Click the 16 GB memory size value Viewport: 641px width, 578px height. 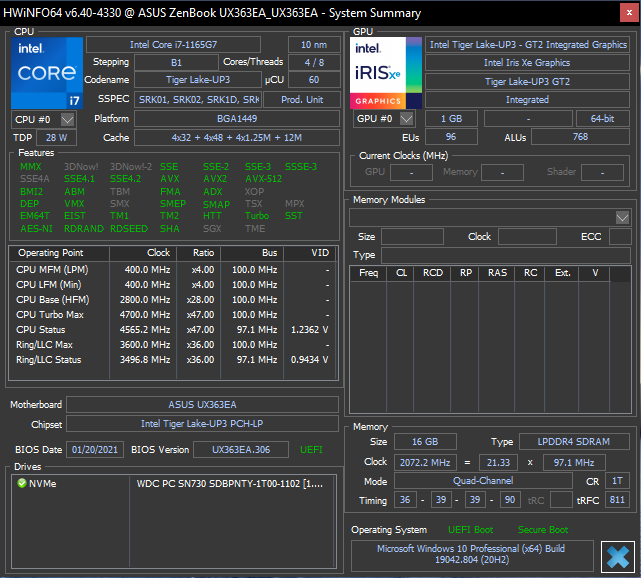pos(425,441)
